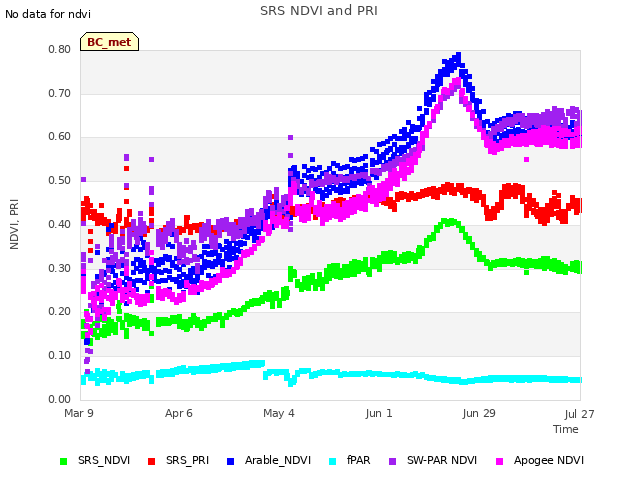Click the blue Arable_NDVI peak near 0.80
This screenshot has width=640, height=480.
coord(458,55)
